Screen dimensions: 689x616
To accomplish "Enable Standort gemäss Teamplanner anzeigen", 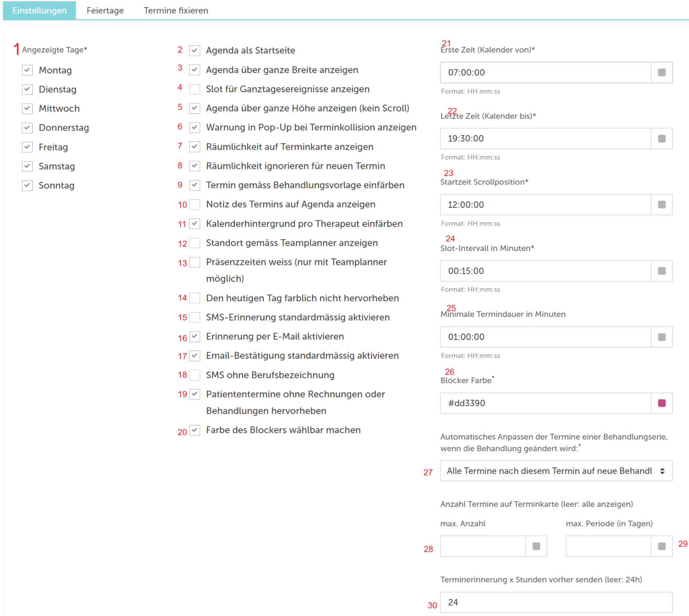I will (x=195, y=243).
